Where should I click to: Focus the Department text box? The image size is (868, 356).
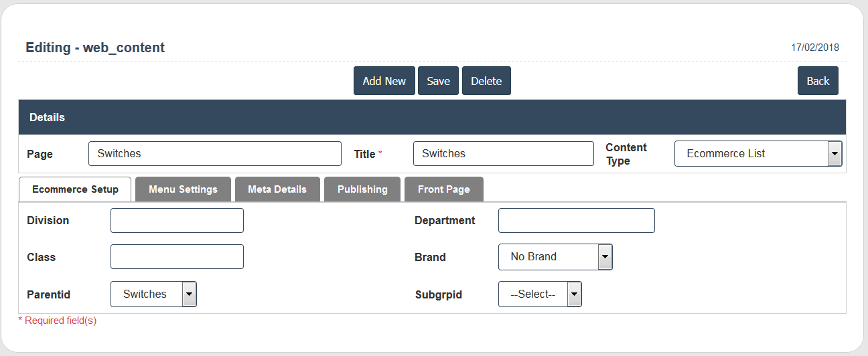tap(576, 221)
